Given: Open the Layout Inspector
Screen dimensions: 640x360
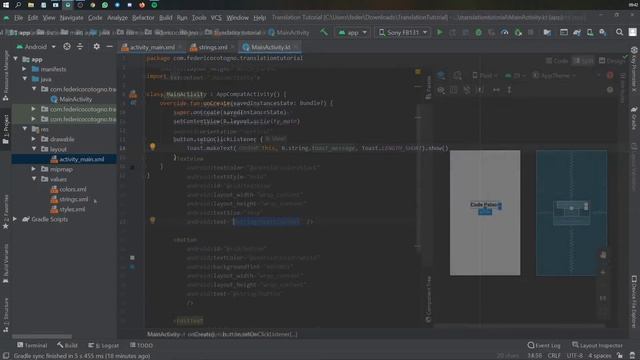Looking at the screenshot, I should [597, 345].
